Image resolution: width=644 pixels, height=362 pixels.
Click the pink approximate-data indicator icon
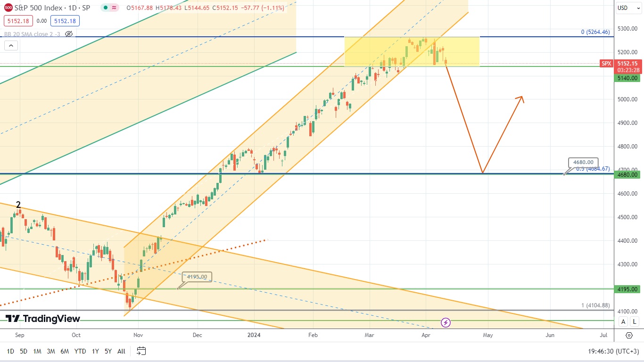pyautogui.click(x=114, y=8)
